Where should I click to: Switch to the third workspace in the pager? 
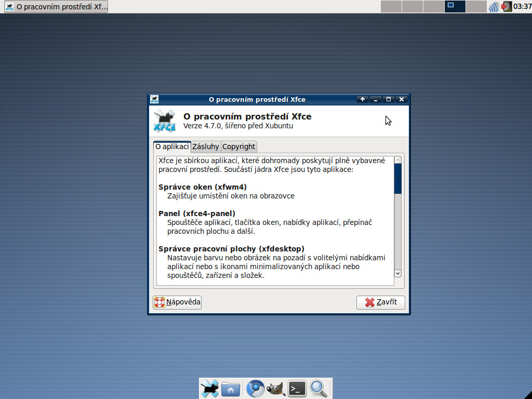pos(434,6)
